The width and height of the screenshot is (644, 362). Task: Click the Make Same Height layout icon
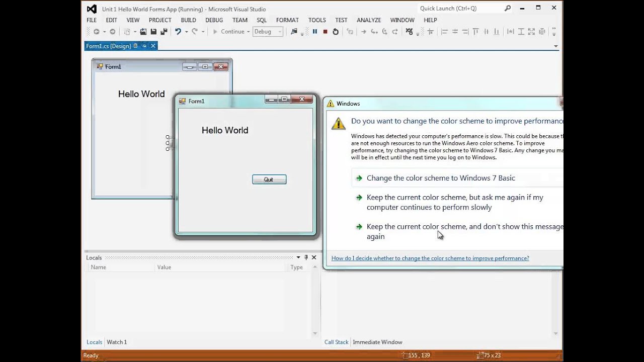(x=521, y=32)
